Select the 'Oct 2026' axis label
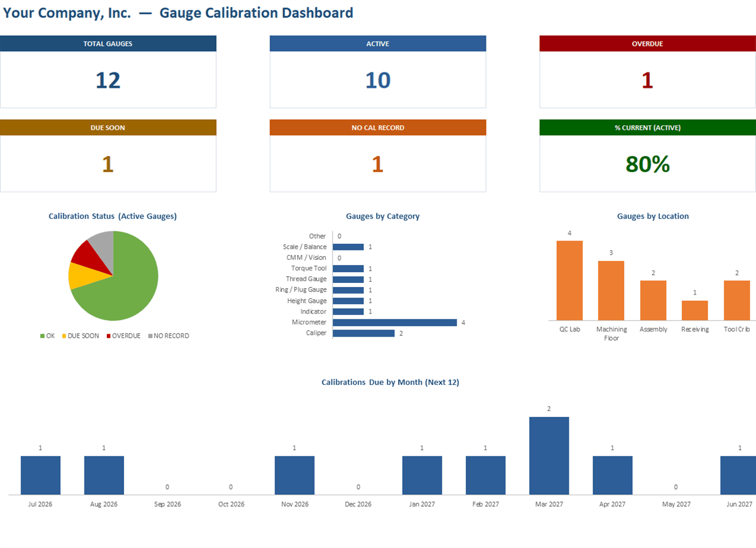This screenshot has height=548, width=756. (231, 504)
